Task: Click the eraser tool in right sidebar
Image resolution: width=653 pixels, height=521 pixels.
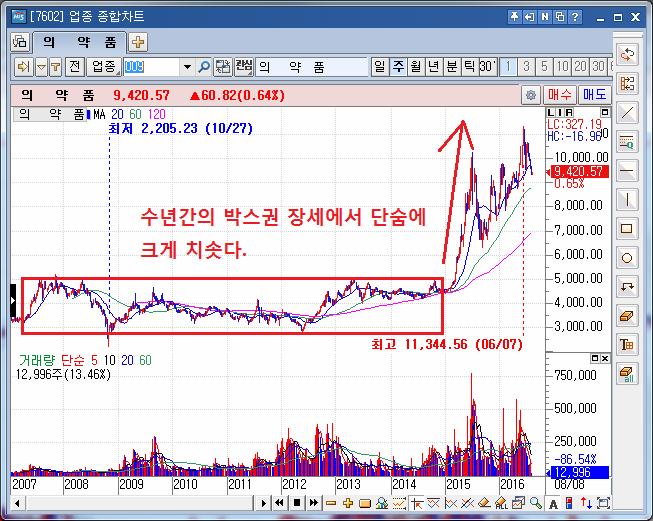Action: [x=628, y=315]
